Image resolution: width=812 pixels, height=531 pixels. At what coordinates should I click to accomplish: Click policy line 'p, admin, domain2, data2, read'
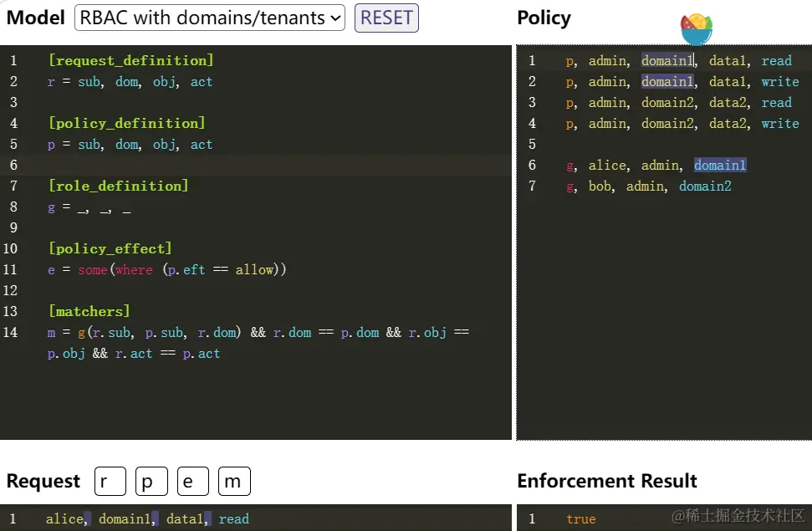679,103
